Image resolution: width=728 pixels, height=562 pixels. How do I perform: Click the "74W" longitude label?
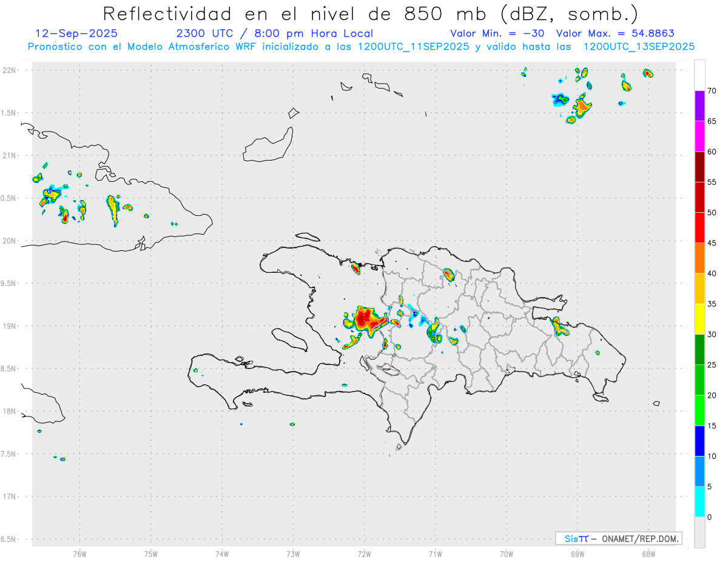pyautogui.click(x=222, y=554)
